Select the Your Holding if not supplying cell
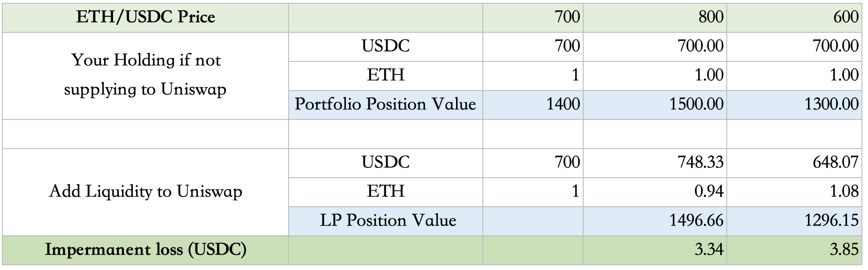This screenshot has width=868, height=270. (145, 75)
